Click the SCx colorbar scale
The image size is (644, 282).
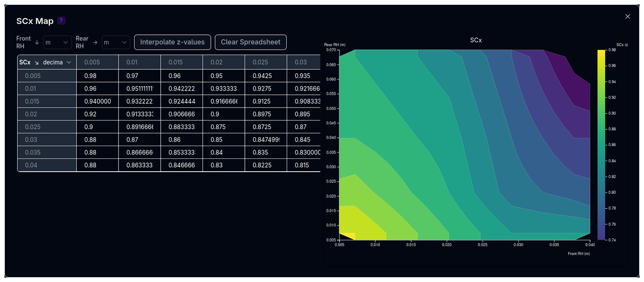coord(601,145)
